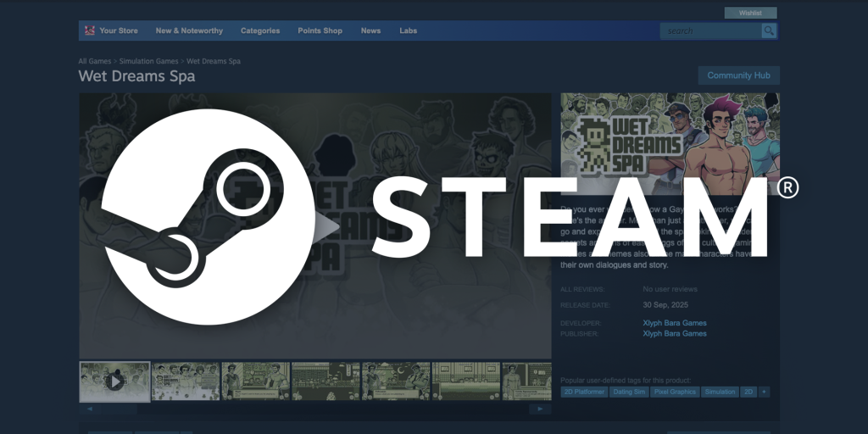Open the Labs tab
The image size is (868, 434).
pos(409,31)
